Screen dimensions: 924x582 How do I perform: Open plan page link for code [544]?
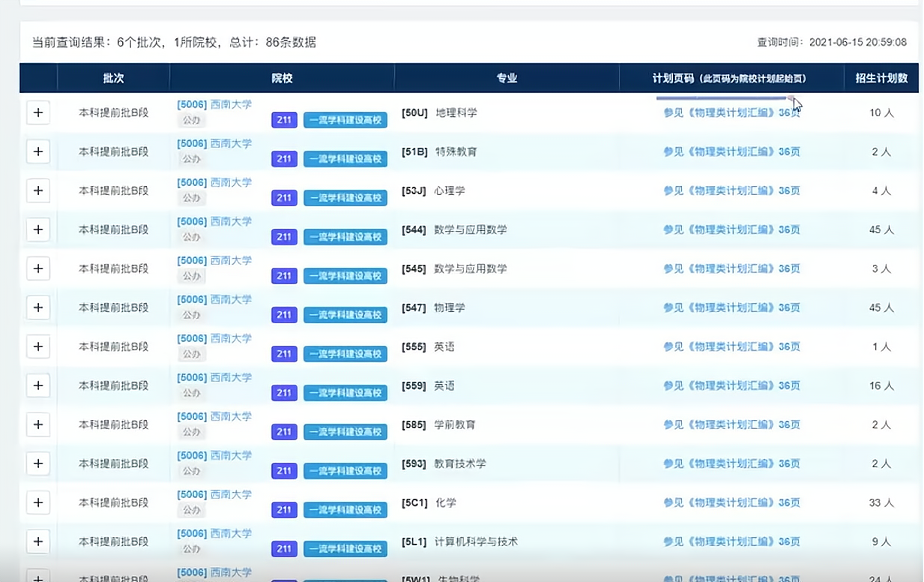click(x=731, y=229)
